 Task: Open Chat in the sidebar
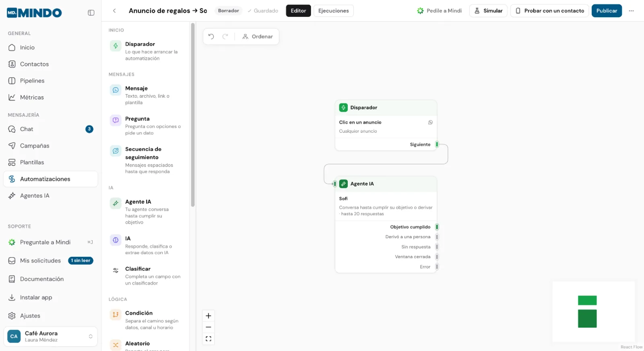click(x=51, y=129)
